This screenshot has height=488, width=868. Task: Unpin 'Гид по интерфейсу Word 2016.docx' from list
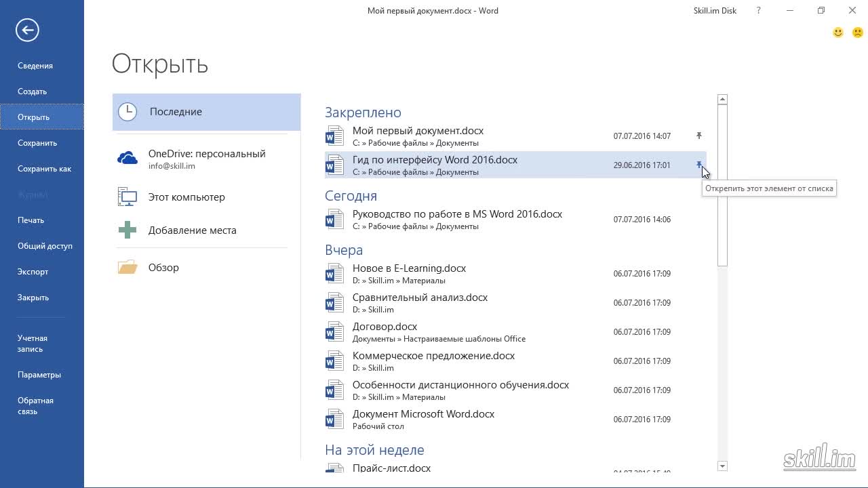699,165
